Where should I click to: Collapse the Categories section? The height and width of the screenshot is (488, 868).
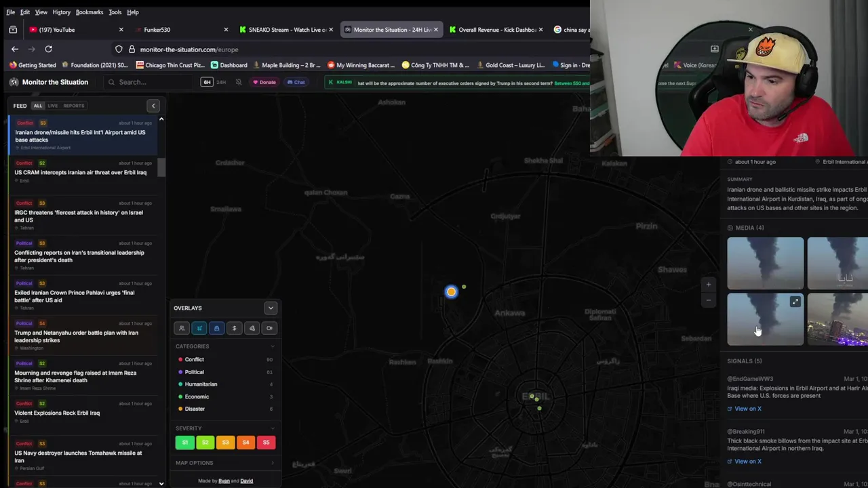(273, 346)
